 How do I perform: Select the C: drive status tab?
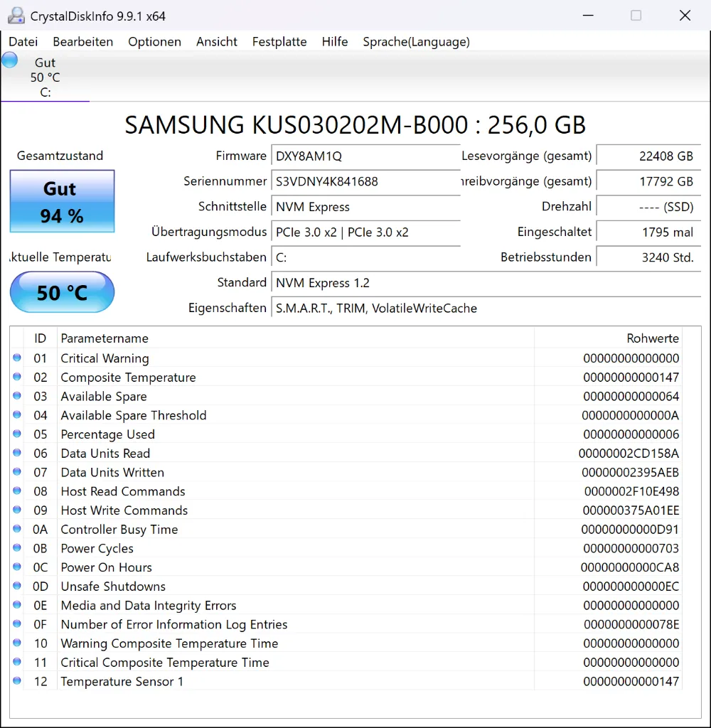point(45,77)
